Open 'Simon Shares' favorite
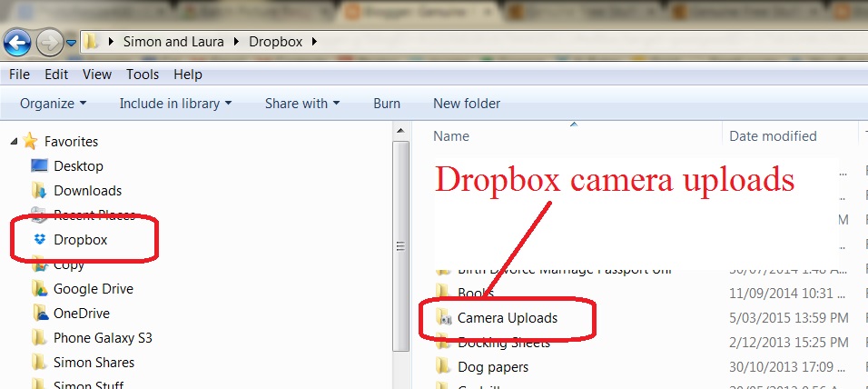Image resolution: width=868 pixels, height=389 pixels. point(94,363)
